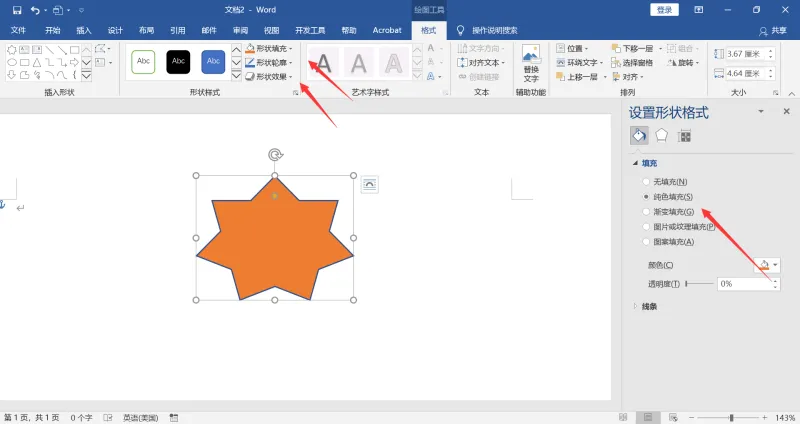Open the 环绕文字 (Wrap Text) dropdown
The height and width of the screenshot is (424, 800).
(x=580, y=63)
